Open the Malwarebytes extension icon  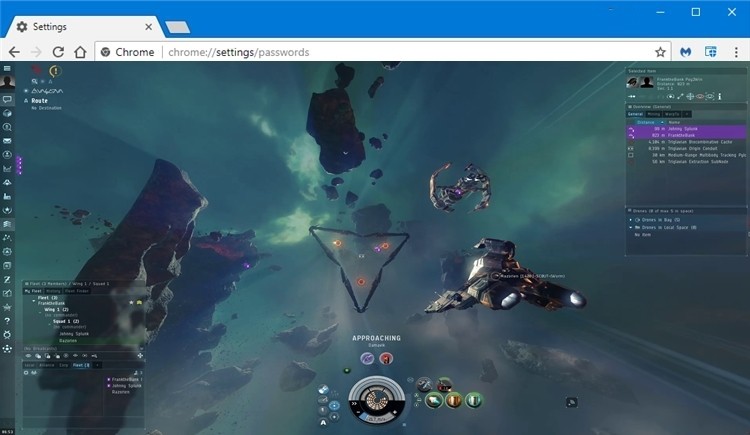[685, 52]
